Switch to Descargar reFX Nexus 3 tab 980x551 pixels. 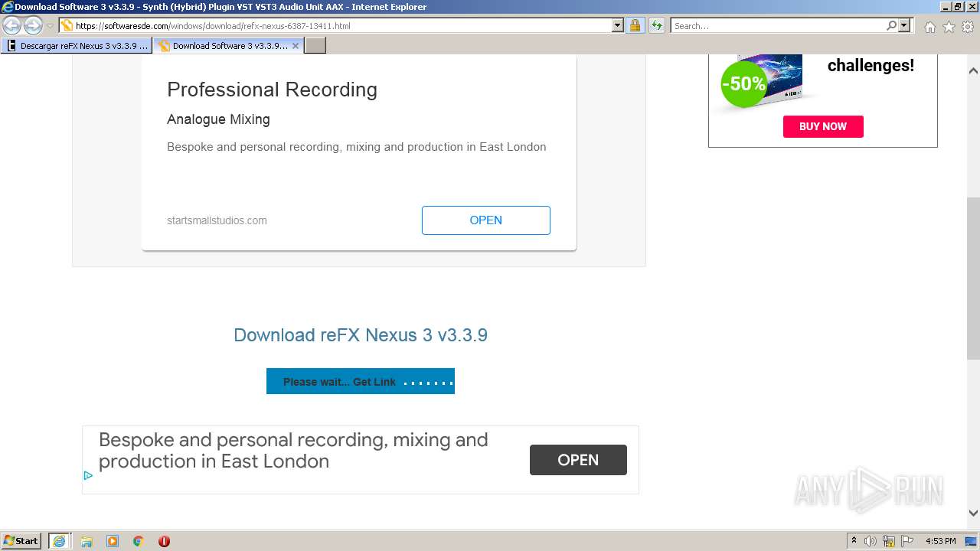(77, 46)
